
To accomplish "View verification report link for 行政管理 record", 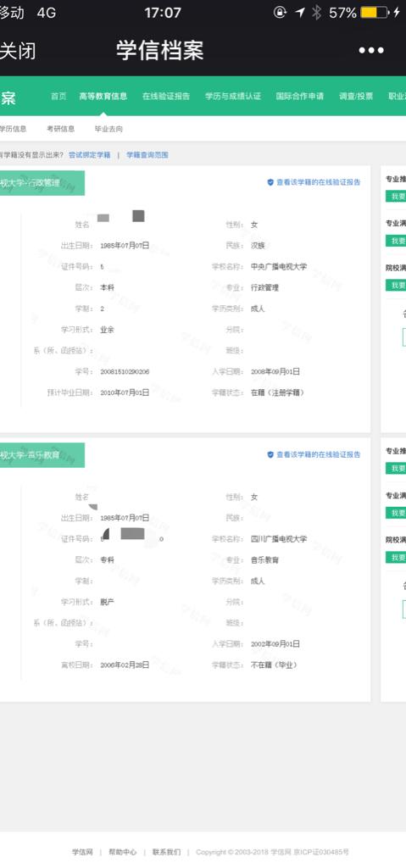I will [319, 181].
